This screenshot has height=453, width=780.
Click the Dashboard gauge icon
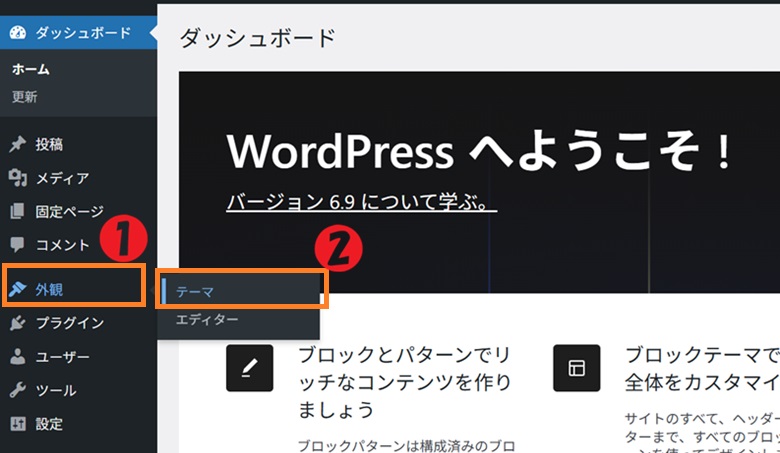(x=18, y=33)
